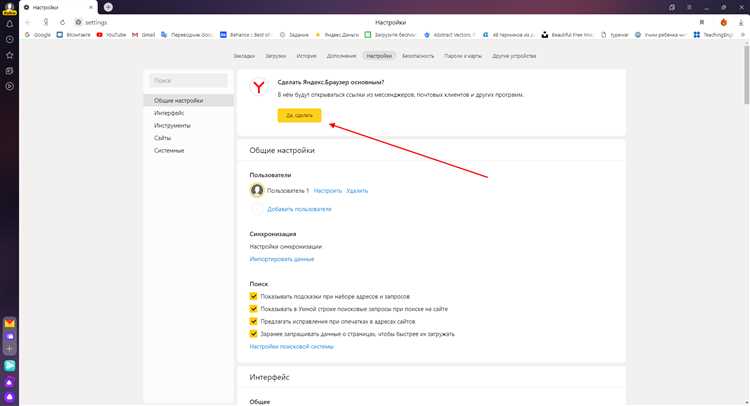The height and width of the screenshot is (406, 750).
Task: Uncheck 'Показывать подсказки при наборе адресов'
Action: 254,297
